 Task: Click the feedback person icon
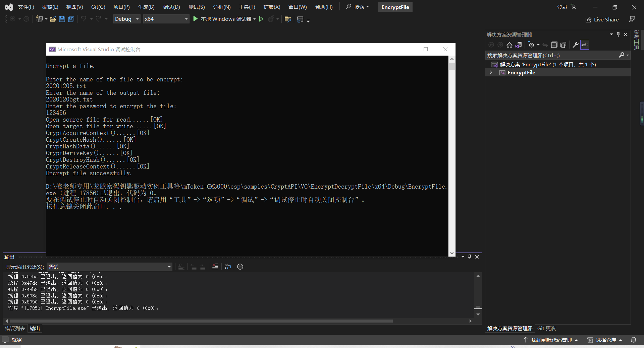632,19
